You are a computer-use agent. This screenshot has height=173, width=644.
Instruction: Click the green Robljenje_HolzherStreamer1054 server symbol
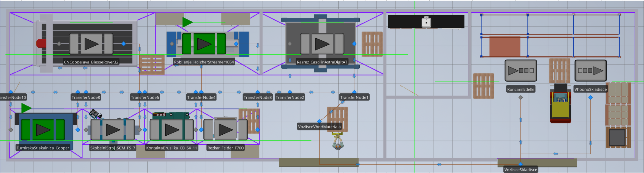click(204, 44)
